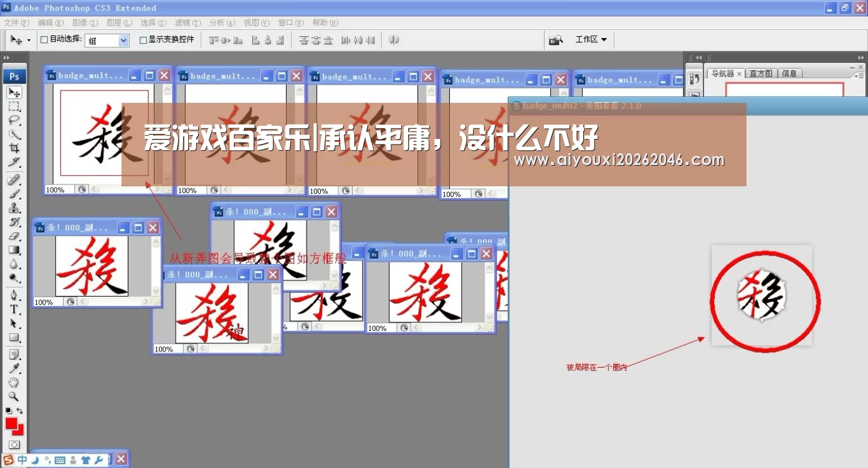Open the 视图(V) menu
Screen dimensions: 868x468
(256, 23)
